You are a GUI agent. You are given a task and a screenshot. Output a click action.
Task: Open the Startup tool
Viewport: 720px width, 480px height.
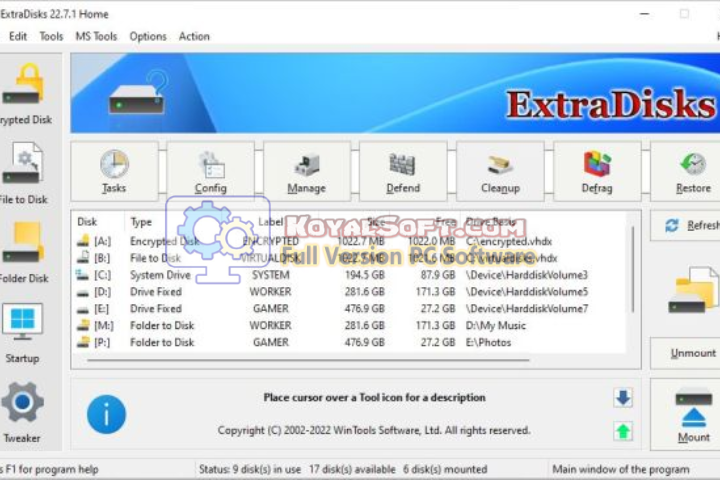(x=22, y=333)
